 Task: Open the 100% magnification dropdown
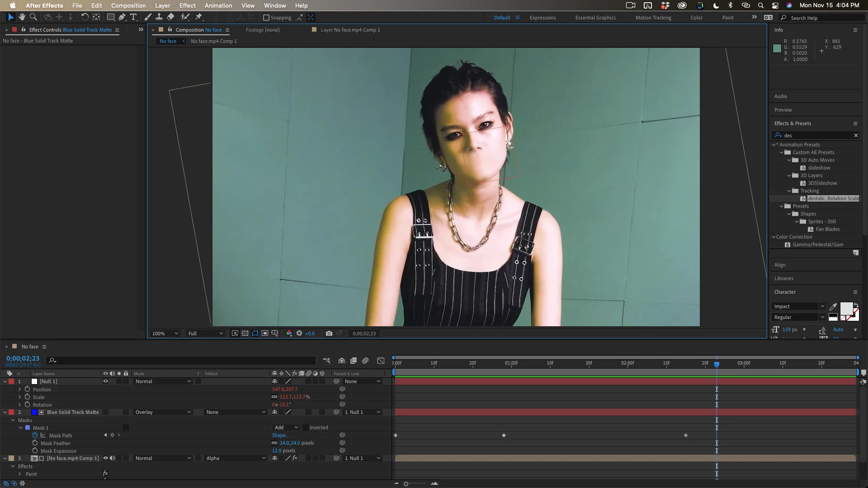(x=165, y=333)
